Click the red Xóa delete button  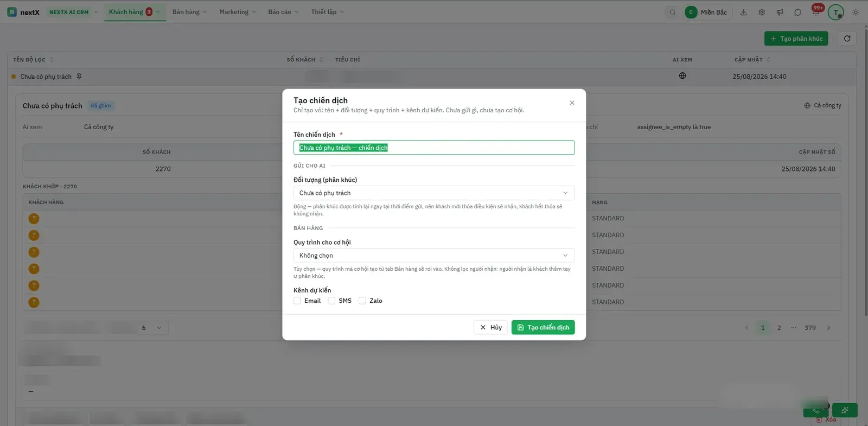[x=827, y=419]
